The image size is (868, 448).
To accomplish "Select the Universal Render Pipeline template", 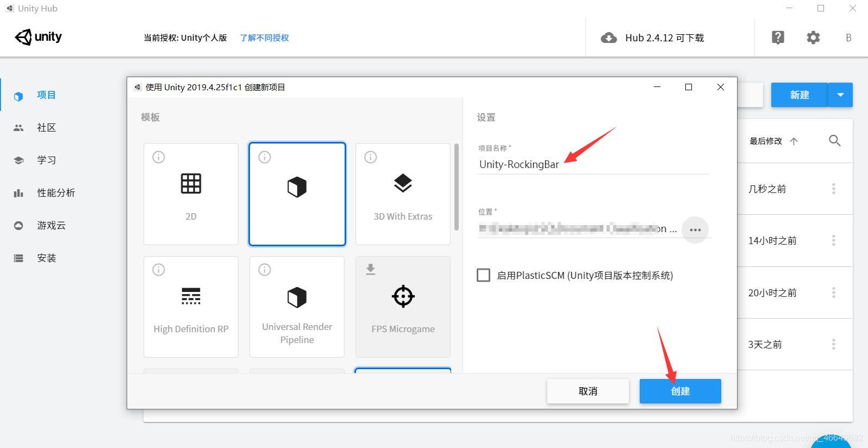I will click(297, 307).
